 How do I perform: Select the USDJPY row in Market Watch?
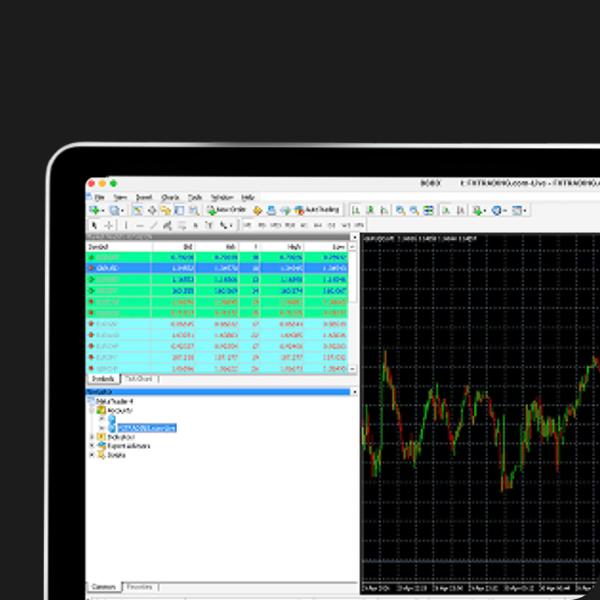tap(217, 291)
